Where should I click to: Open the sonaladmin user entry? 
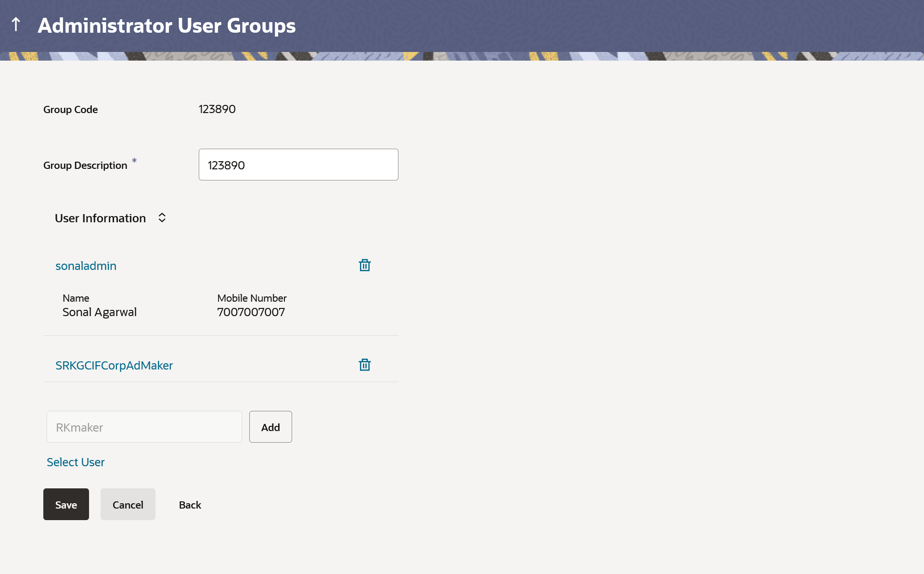point(86,266)
